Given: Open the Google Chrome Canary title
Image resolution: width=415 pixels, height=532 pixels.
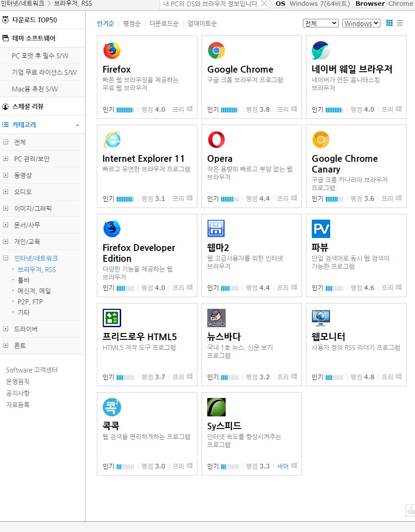Looking at the screenshot, I should 345,164.
